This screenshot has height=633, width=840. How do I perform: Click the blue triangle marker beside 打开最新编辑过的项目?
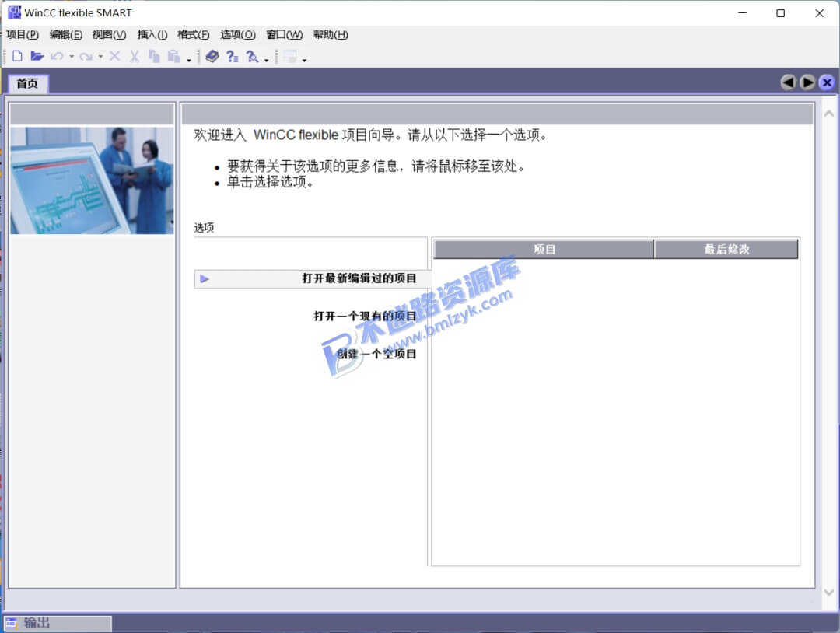coord(204,278)
